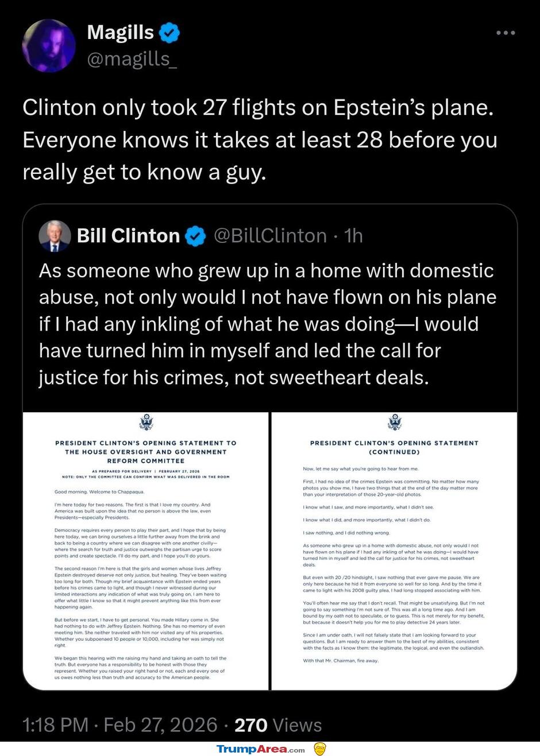This screenshot has height=756, width=540.
Task: Click the TrumpArea.com logo
Action: 261,749
